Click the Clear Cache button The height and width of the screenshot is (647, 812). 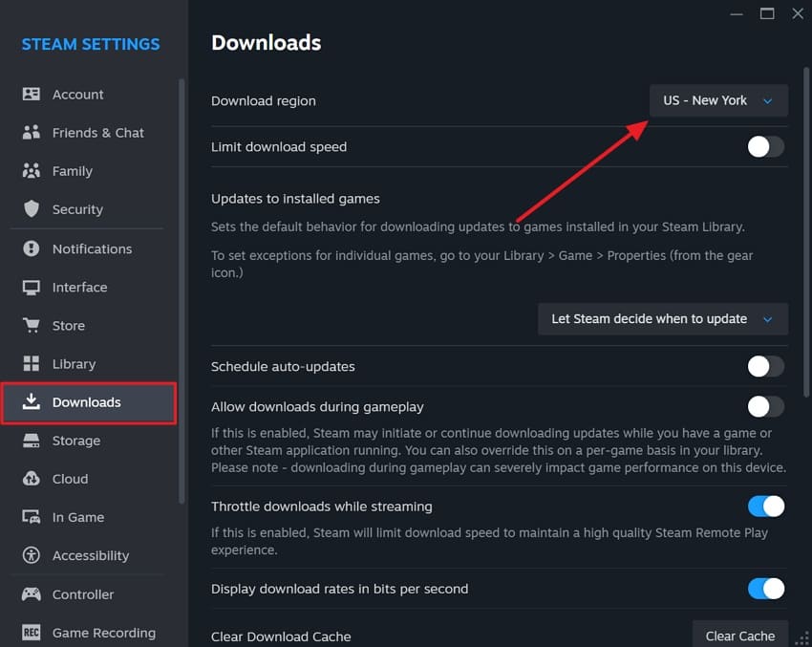740,635
